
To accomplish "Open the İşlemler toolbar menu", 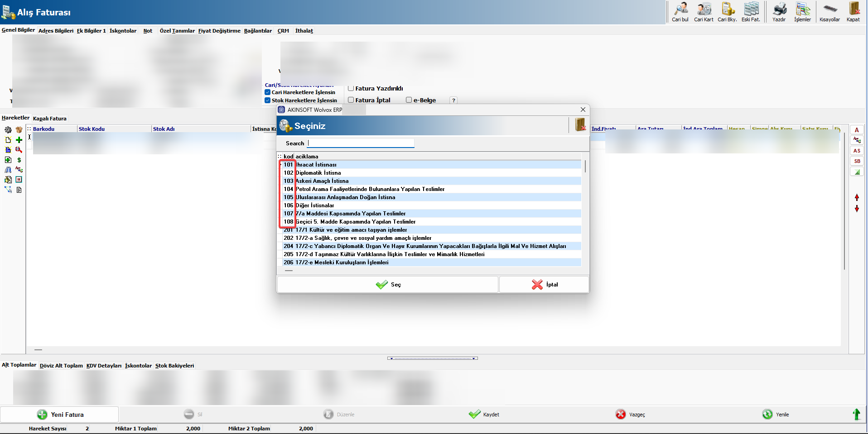I will pos(802,12).
